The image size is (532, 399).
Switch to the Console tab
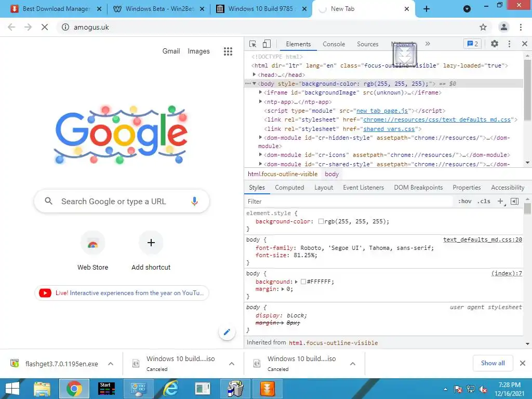(334, 44)
